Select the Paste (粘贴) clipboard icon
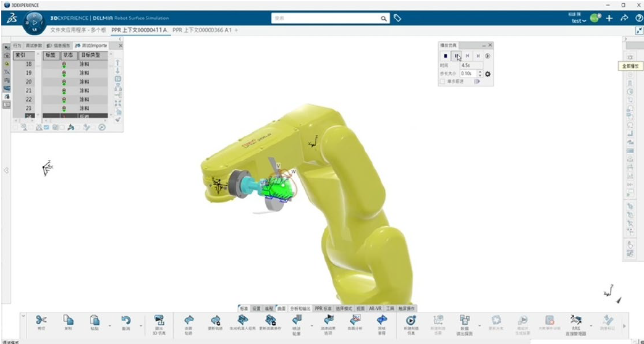The height and width of the screenshot is (344, 644). [95, 320]
